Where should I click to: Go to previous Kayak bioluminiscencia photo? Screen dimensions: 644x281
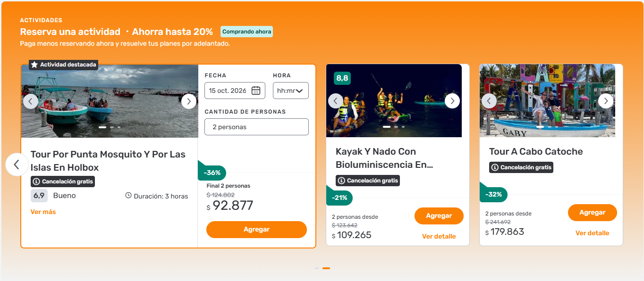pyautogui.click(x=336, y=100)
